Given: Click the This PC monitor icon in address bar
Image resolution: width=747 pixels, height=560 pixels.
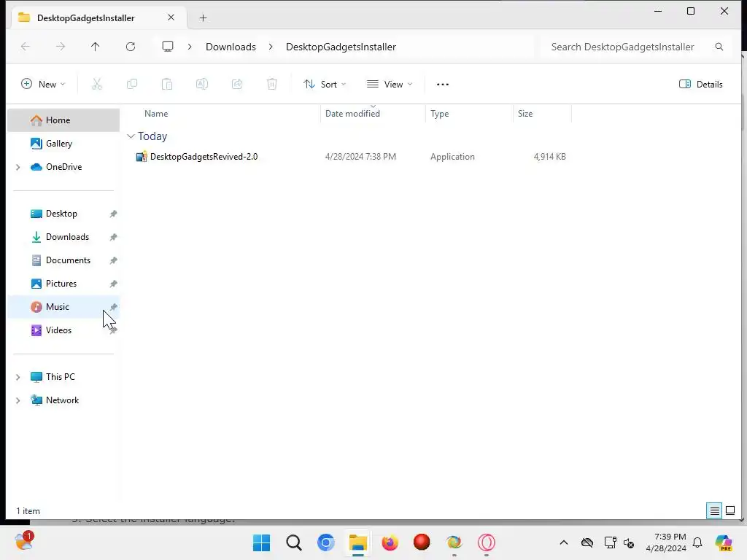Looking at the screenshot, I should (168, 47).
